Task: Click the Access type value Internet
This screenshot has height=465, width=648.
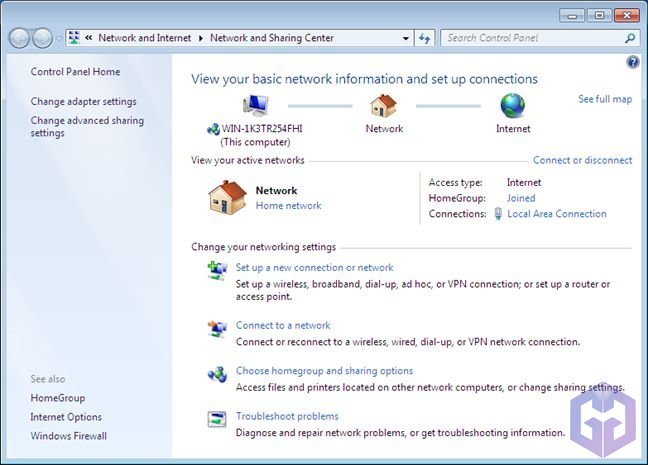Action: tap(524, 182)
